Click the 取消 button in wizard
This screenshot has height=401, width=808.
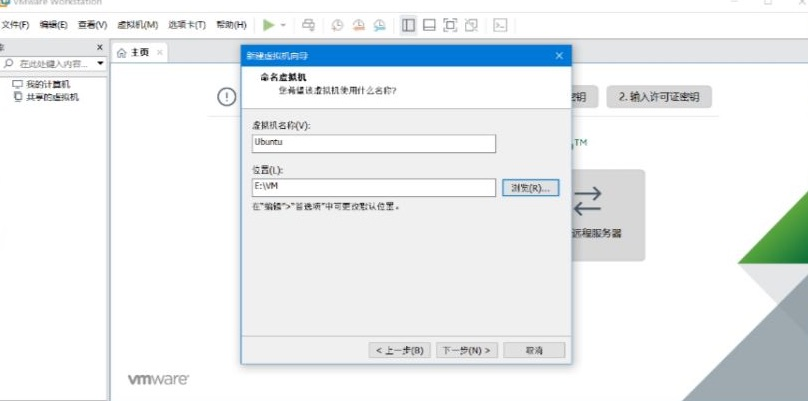click(x=534, y=350)
